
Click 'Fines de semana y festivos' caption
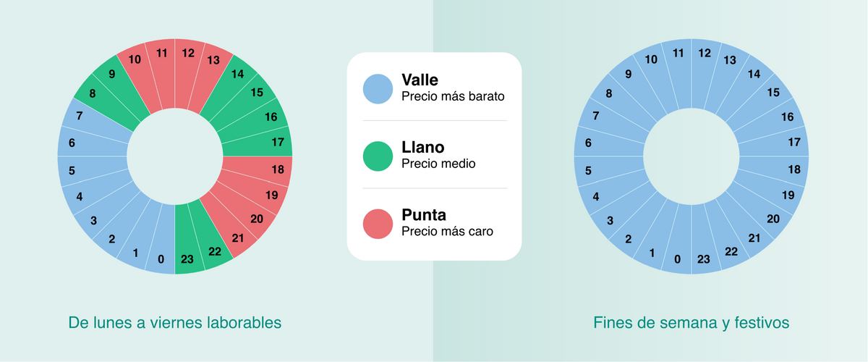691,322
